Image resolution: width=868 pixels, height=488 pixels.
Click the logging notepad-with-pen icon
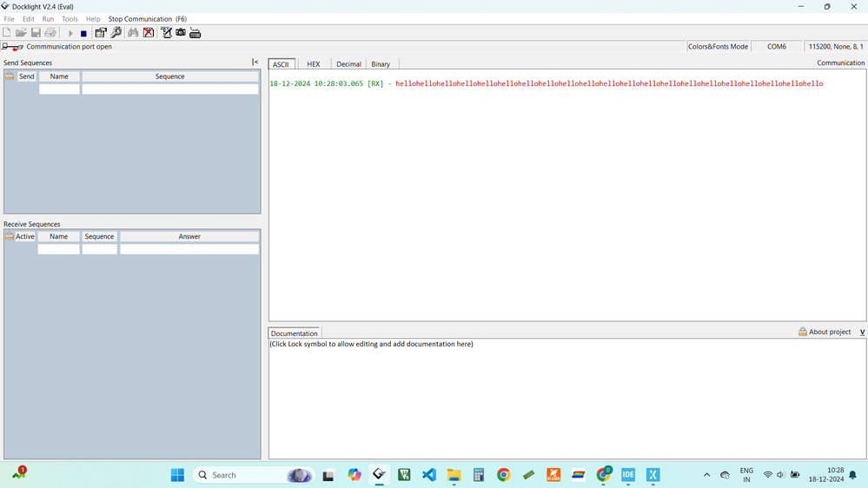[x=166, y=33]
